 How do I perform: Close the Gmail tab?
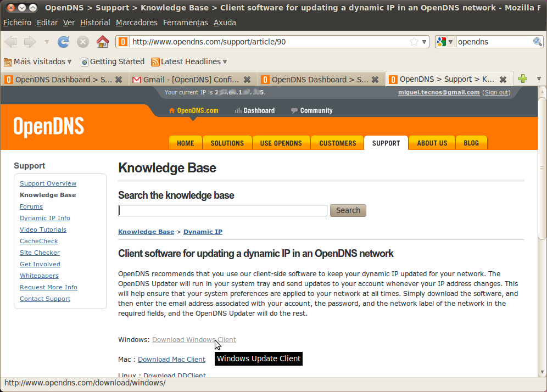[x=247, y=80]
